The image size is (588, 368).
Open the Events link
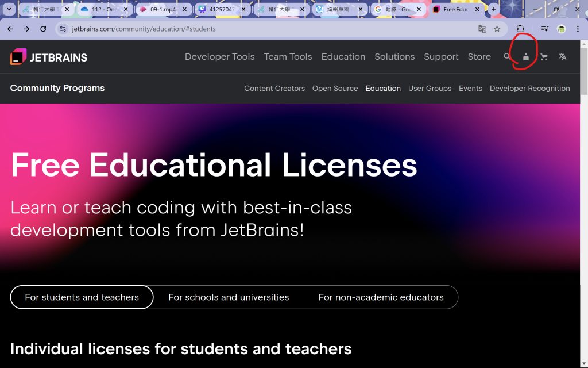(471, 88)
